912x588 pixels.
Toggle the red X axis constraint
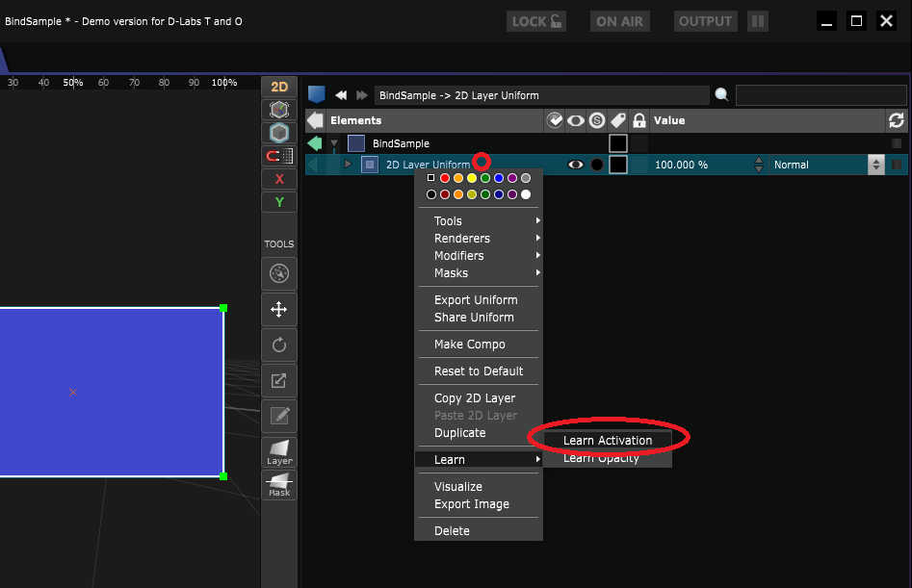[279, 179]
